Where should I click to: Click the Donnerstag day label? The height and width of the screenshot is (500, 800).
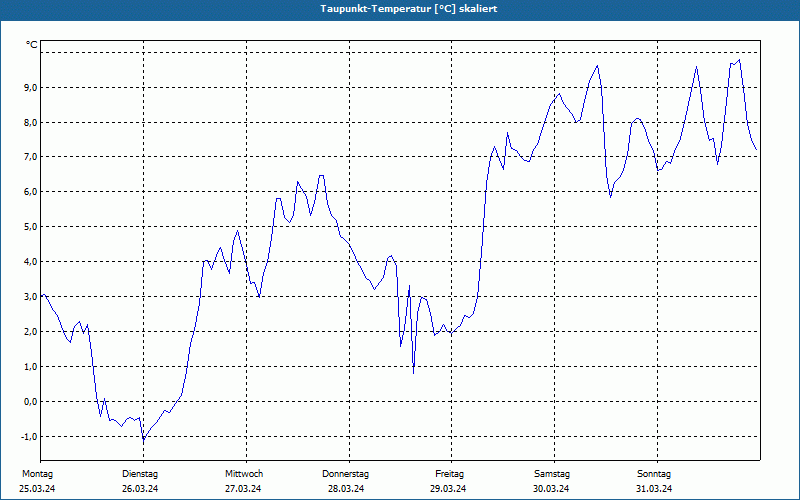345,474
